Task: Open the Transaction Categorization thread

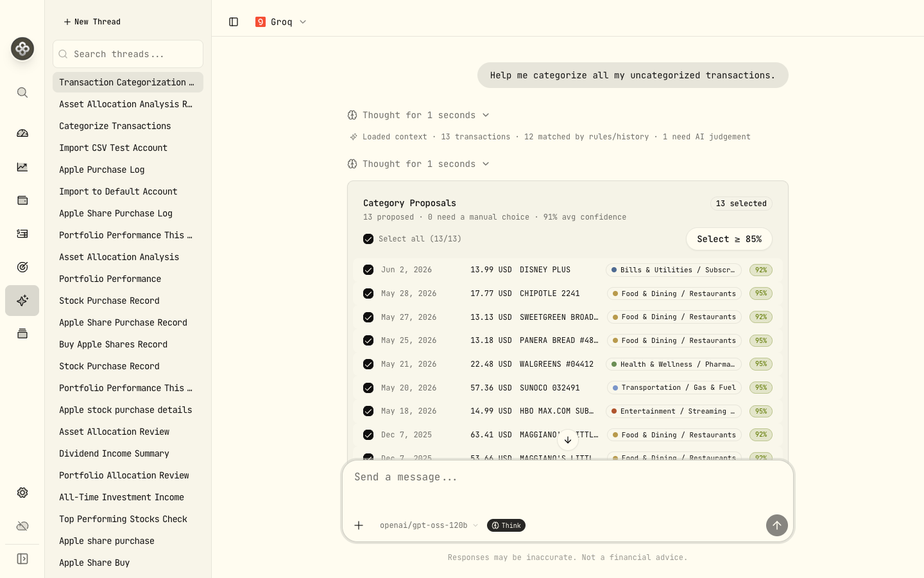Action: (128, 82)
